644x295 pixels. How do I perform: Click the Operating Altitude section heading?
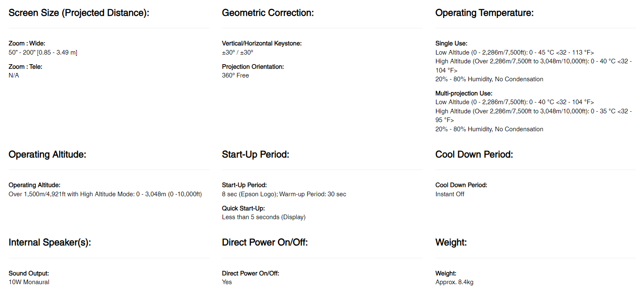coord(47,155)
